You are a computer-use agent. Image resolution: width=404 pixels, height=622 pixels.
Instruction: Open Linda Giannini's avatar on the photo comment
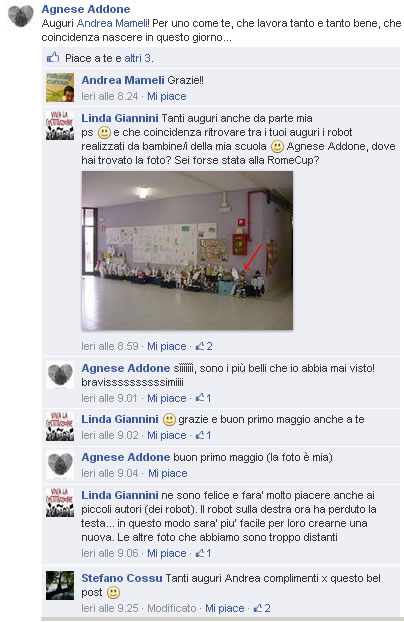click(60, 125)
